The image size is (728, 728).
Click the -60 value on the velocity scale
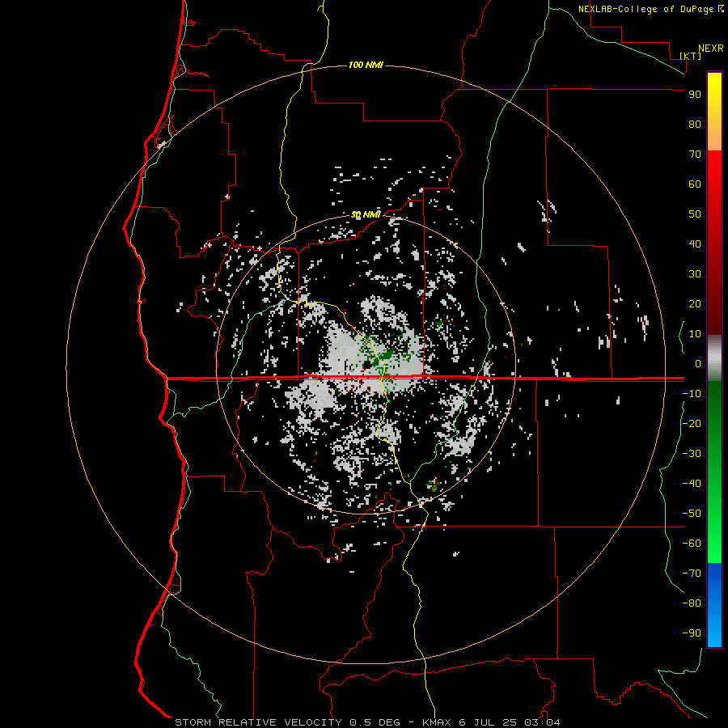692,544
